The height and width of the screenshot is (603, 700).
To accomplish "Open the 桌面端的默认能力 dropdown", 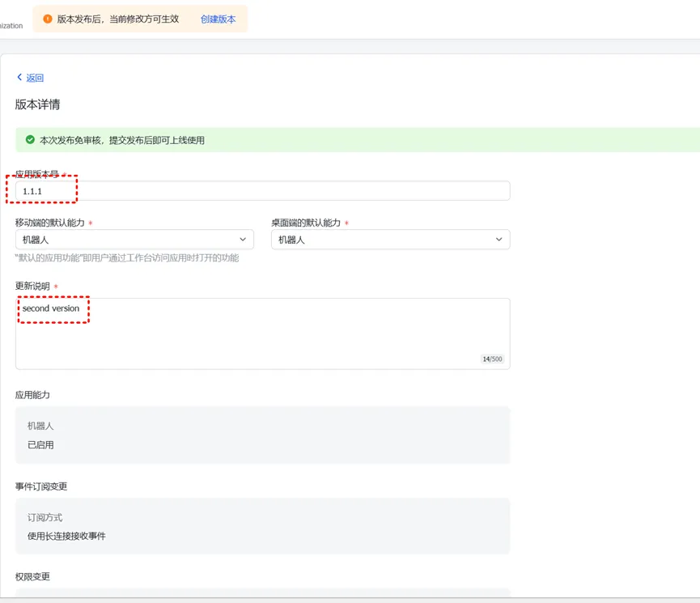I will (x=390, y=240).
